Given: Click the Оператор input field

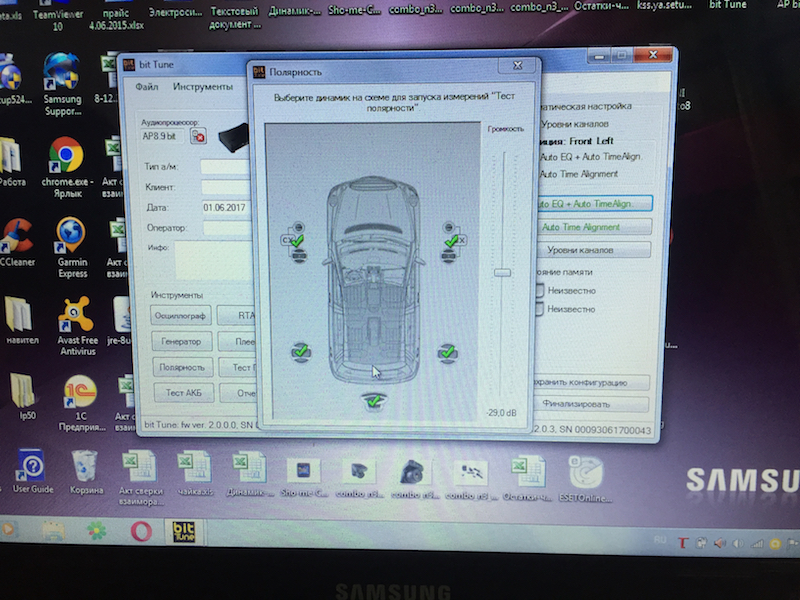Looking at the screenshot, I should [228, 228].
